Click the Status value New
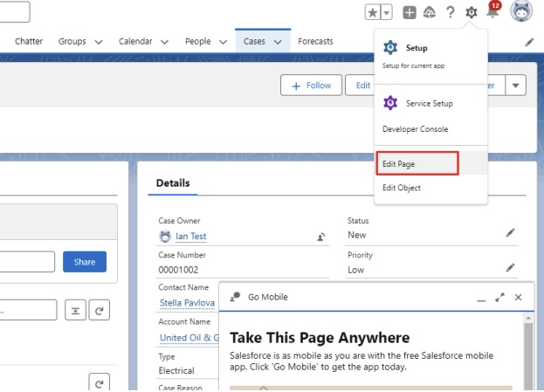Screen dimensions: 544x392 point(356,235)
